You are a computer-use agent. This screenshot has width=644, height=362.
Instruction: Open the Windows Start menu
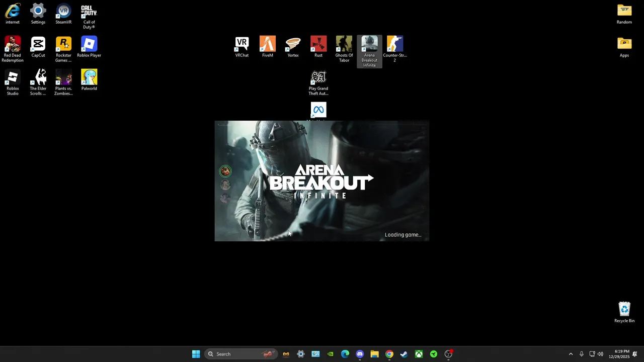pyautogui.click(x=196, y=354)
